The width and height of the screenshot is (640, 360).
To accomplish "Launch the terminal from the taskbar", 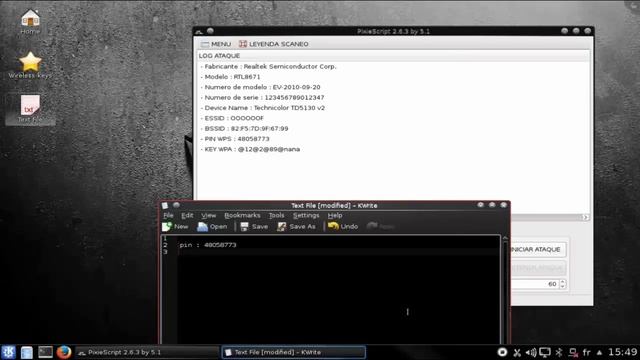I will click(45, 352).
